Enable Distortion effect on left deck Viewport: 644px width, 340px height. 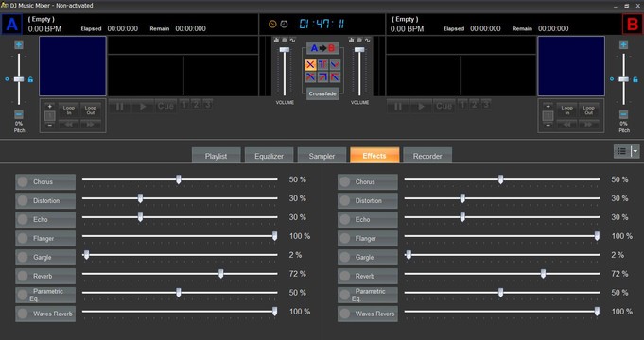click(x=45, y=200)
